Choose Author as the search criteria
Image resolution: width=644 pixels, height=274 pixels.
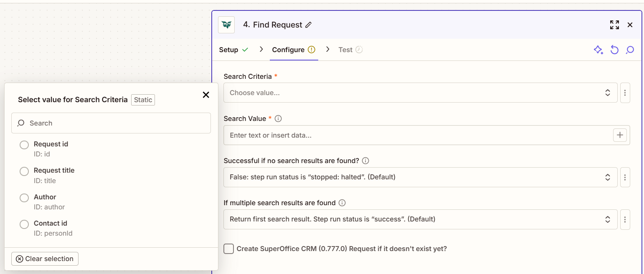pyautogui.click(x=24, y=198)
